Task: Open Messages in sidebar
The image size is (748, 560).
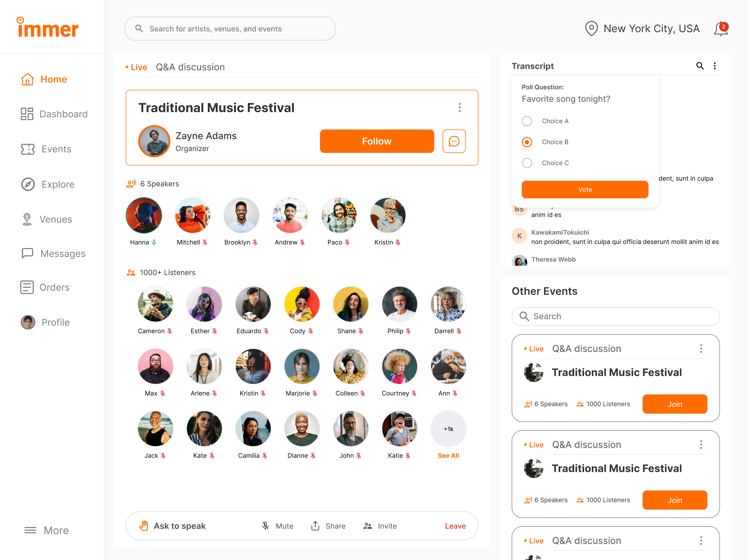Action: pyautogui.click(x=53, y=253)
